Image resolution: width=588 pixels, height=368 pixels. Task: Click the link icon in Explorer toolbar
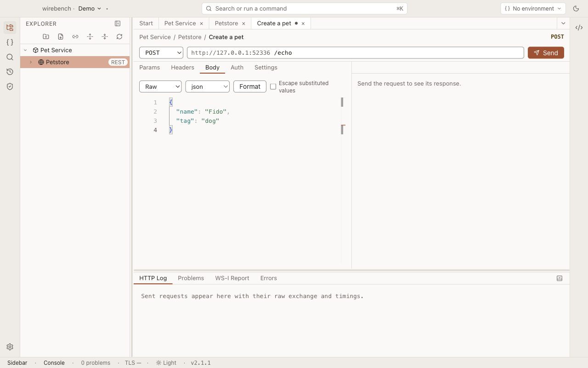click(75, 37)
